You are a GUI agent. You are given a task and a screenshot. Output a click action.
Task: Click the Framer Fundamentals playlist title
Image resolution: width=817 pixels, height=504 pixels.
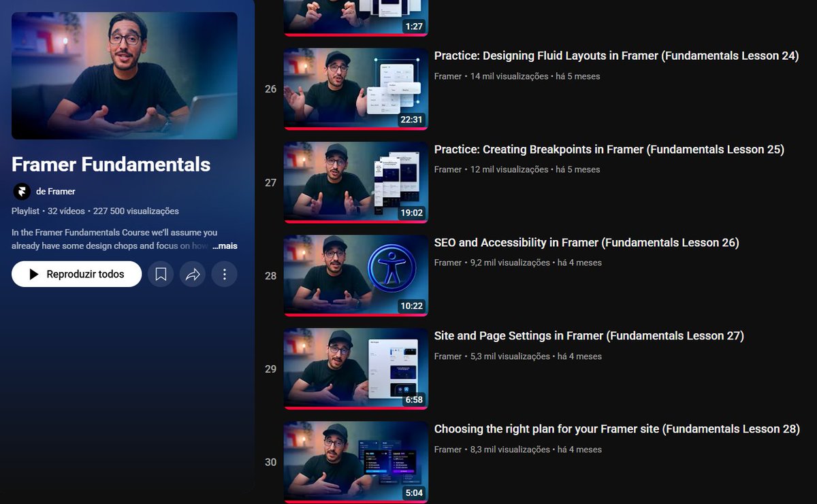click(x=111, y=164)
